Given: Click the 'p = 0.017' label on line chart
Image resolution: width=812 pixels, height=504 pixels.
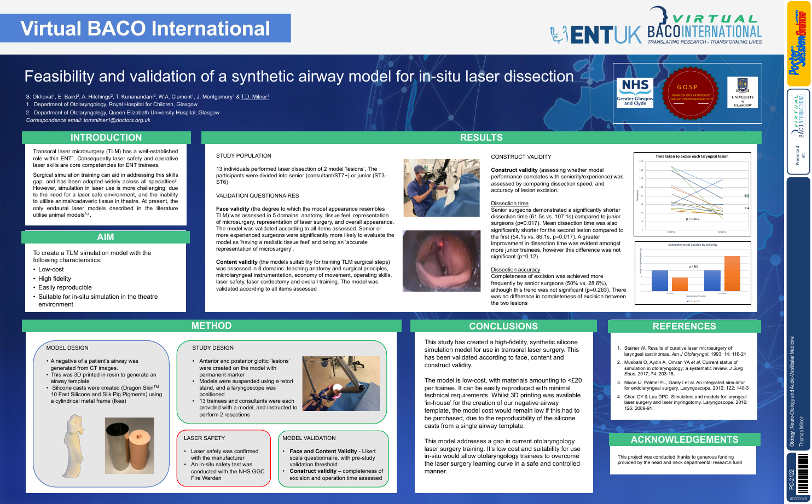Looking at the screenshot, I should 693,219.
